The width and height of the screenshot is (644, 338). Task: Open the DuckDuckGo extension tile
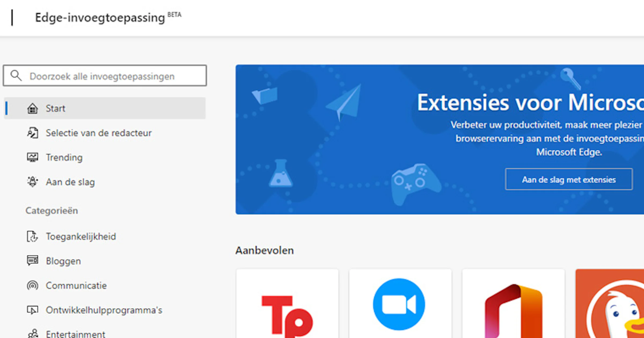tap(610, 304)
